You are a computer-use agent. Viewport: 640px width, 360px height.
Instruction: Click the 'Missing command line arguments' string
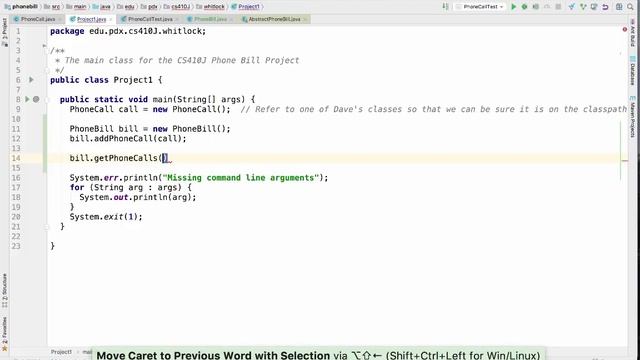click(x=240, y=178)
